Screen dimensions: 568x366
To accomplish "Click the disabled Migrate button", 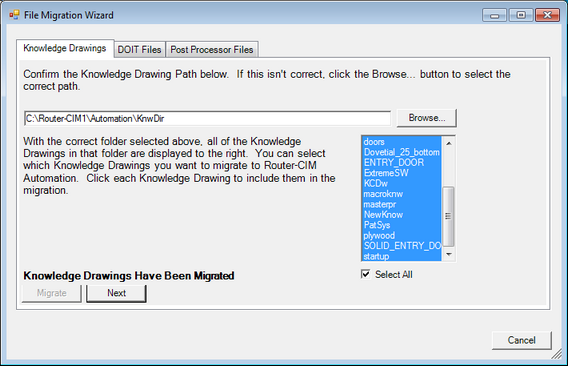I will click(x=51, y=293).
